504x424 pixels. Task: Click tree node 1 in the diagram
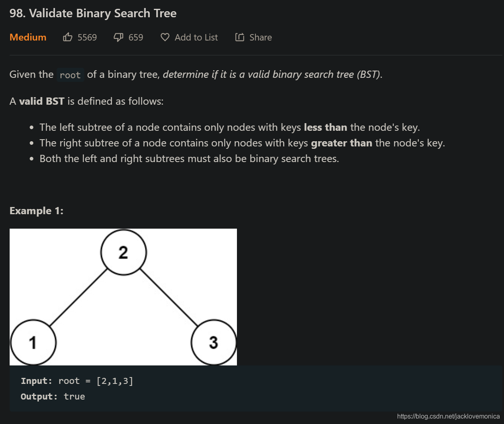click(x=33, y=343)
